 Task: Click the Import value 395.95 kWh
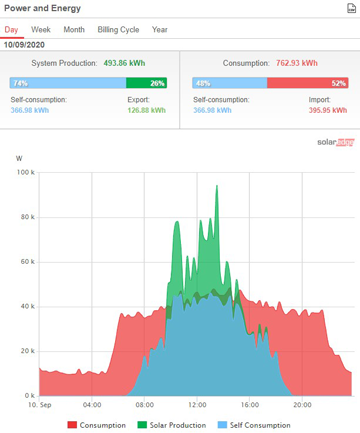[328, 110]
